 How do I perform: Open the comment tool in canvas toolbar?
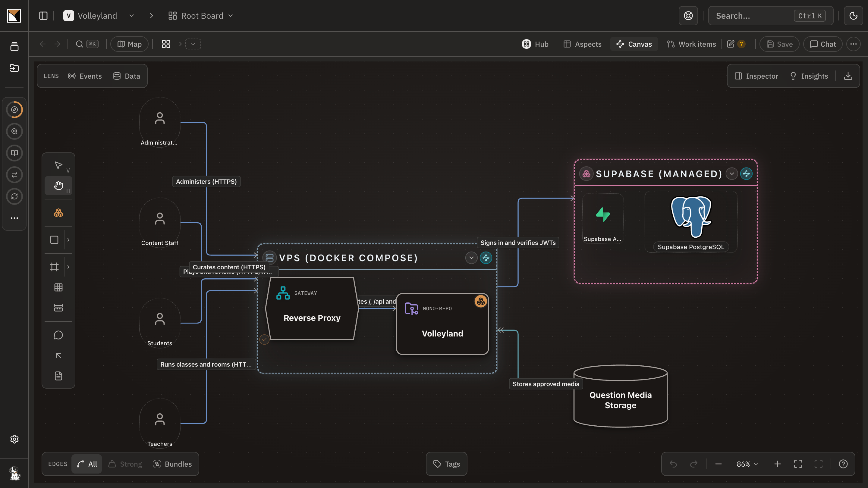pyautogui.click(x=58, y=335)
